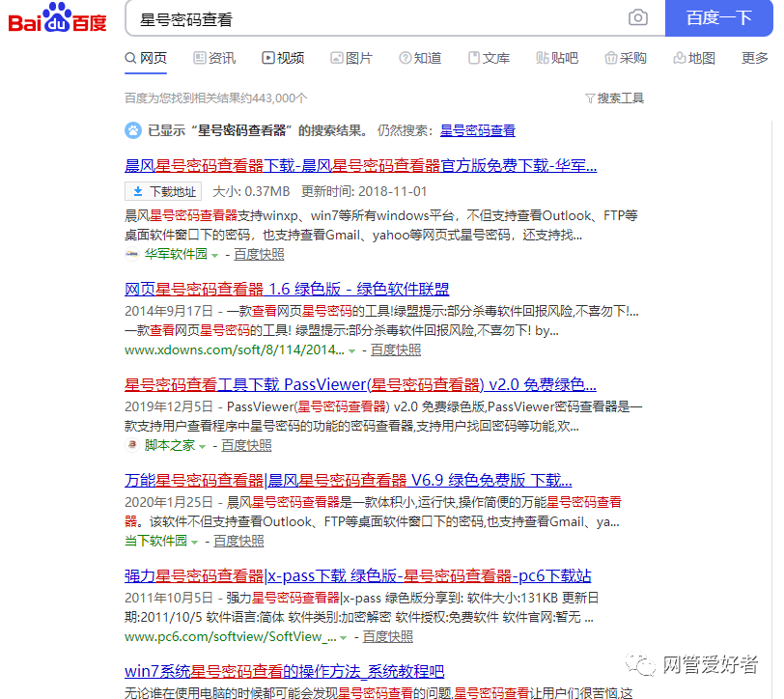Open 搜索工具 filter options
784x699 pixels.
click(614, 98)
